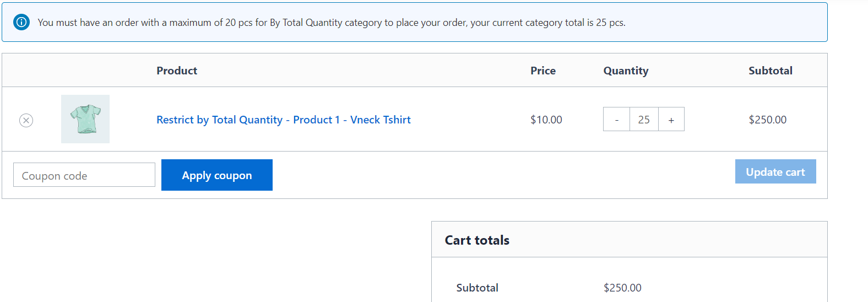Click the Vneck Tshirt product thumbnail

[x=85, y=119]
